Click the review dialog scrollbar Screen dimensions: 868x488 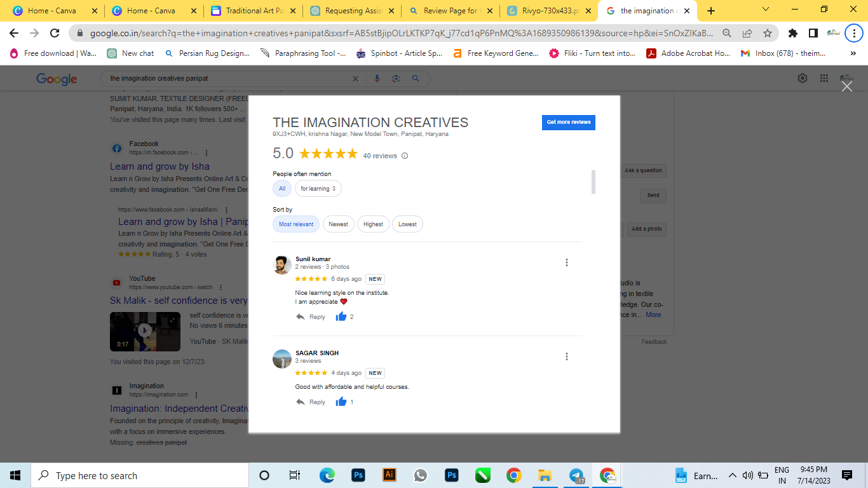tap(593, 182)
